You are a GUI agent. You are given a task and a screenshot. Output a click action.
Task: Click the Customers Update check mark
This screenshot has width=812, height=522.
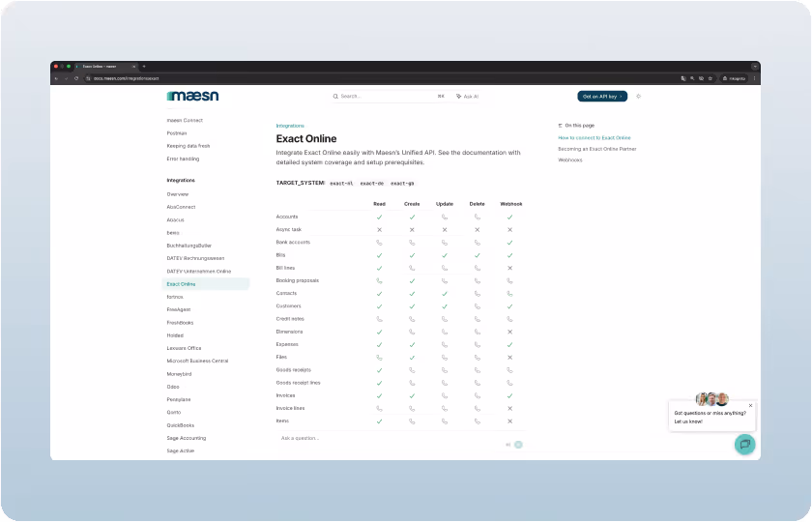(445, 306)
